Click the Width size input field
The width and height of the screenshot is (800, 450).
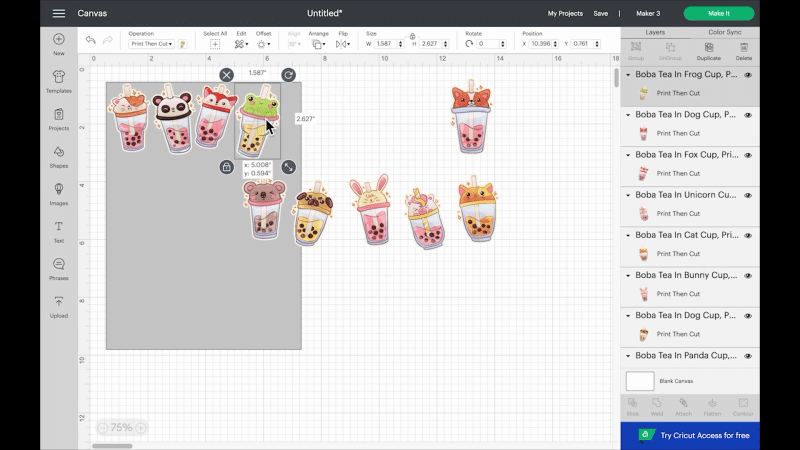click(386, 44)
